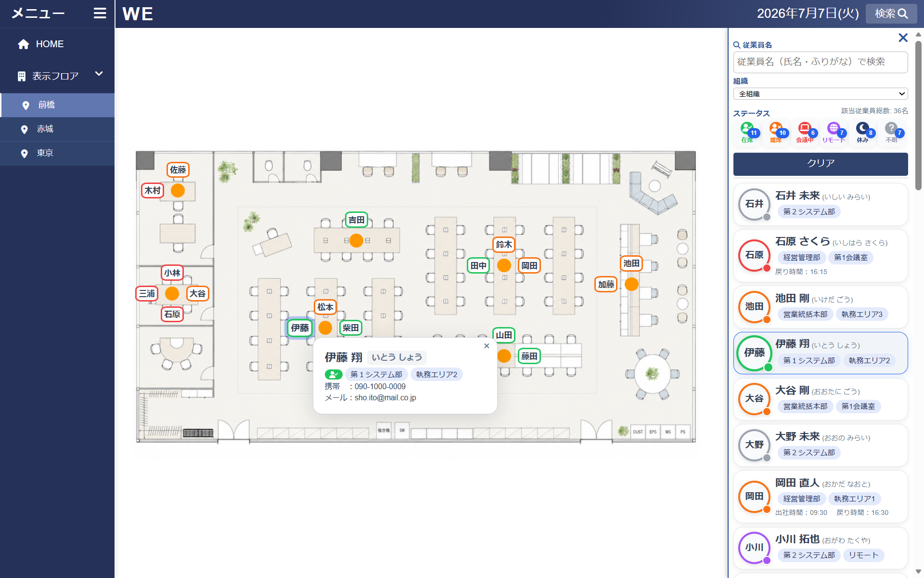Open the 全組織 organization dropdown

coord(821,94)
